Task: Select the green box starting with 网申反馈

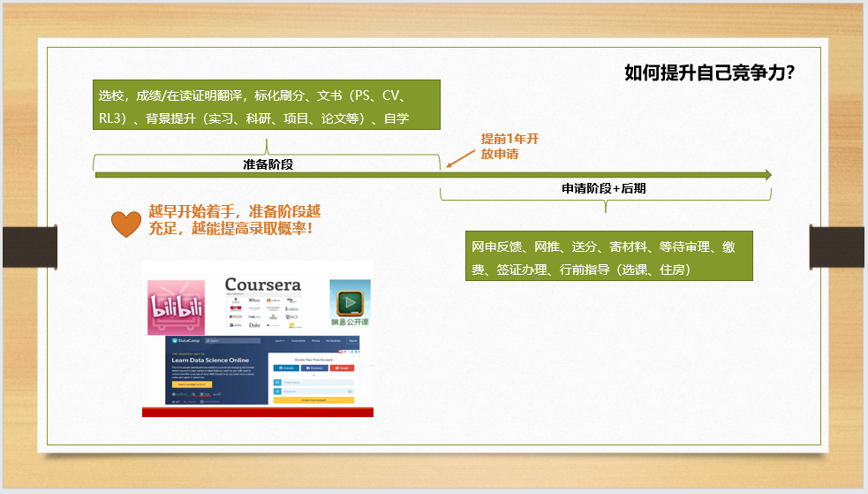Action: (x=608, y=257)
